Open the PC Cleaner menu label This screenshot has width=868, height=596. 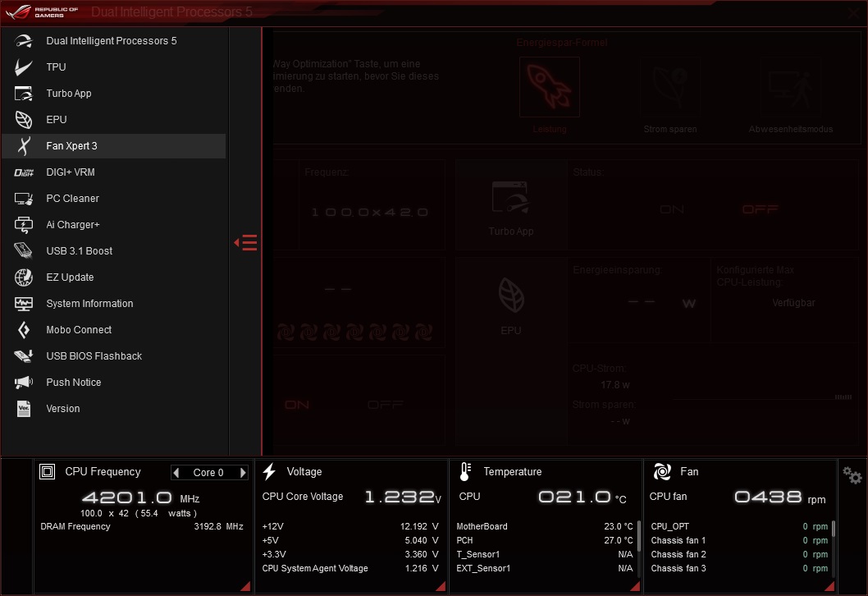tap(72, 199)
